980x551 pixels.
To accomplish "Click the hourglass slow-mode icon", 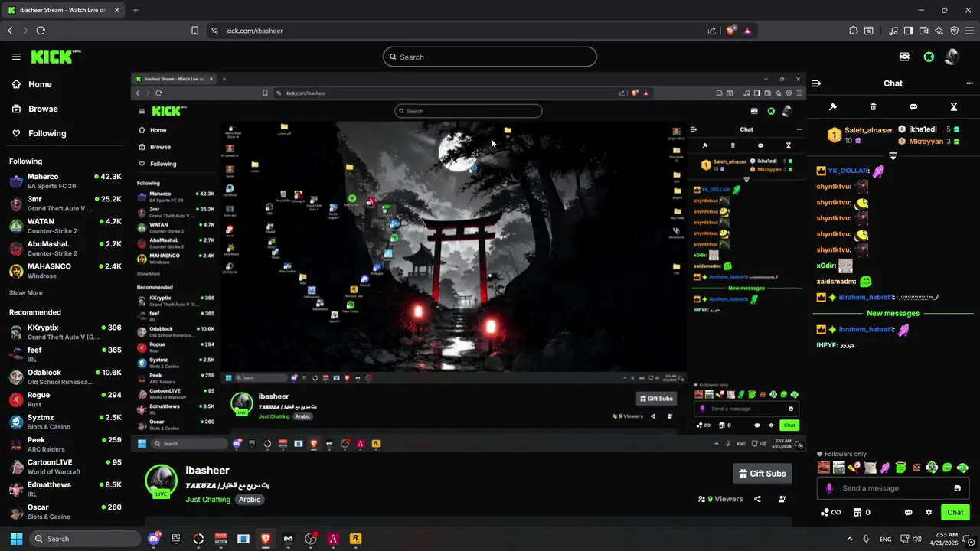I will (x=953, y=106).
